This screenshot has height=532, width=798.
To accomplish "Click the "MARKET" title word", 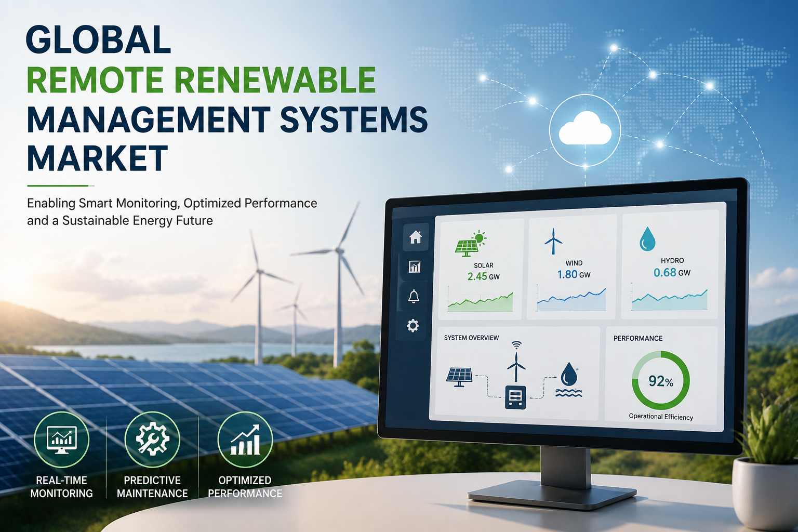I will coord(97,158).
